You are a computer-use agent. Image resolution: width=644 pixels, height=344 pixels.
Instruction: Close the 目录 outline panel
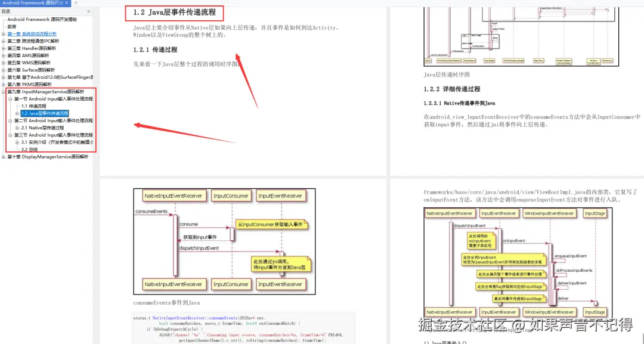(x=89, y=11)
